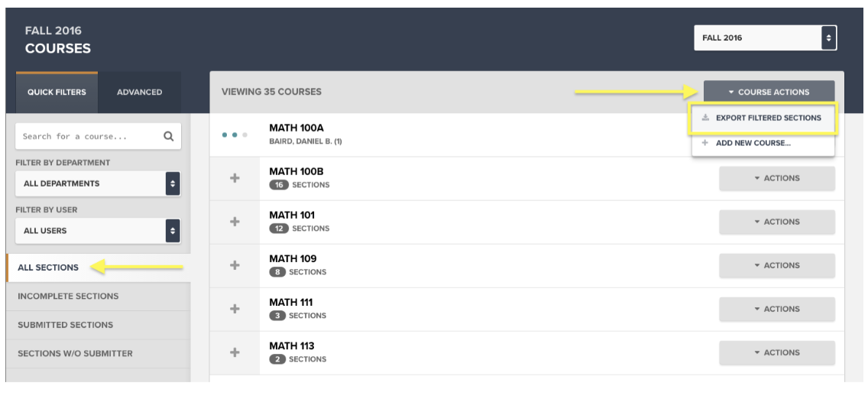Image resolution: width=868 pixels, height=399 pixels.
Task: Expand MATH 111 with plus icon
Action: tap(235, 309)
